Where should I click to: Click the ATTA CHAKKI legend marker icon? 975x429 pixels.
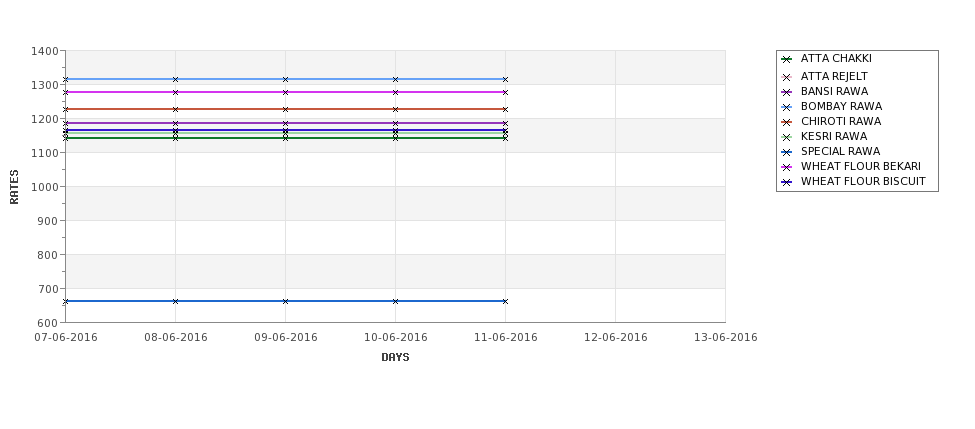coord(786,59)
